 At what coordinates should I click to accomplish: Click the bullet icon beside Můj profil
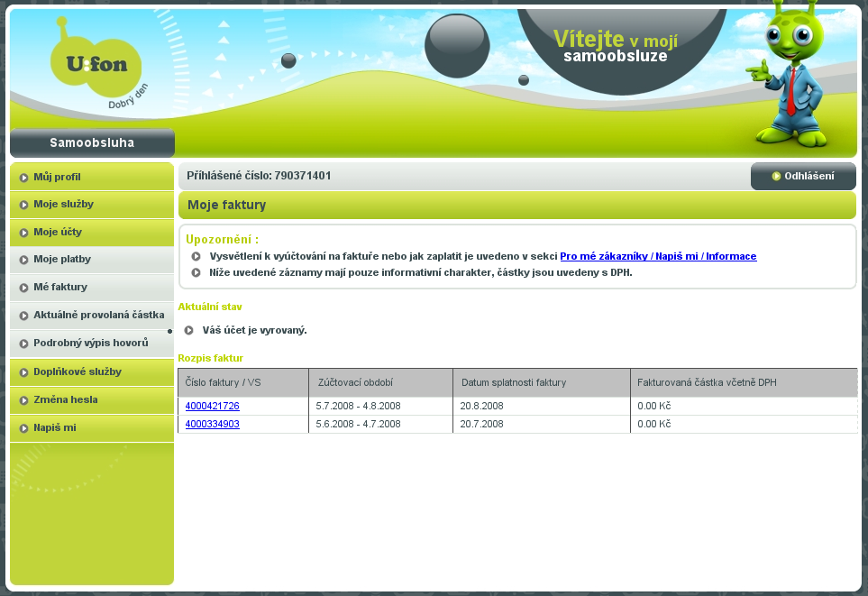[x=23, y=178]
